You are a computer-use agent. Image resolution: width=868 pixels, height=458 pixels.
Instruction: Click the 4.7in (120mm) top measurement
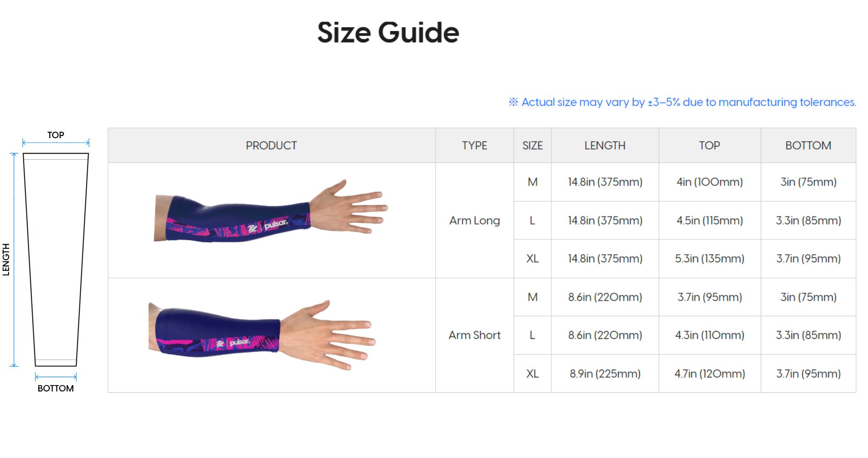(709, 374)
